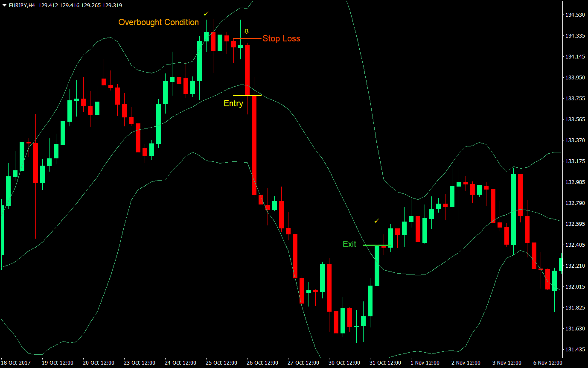Click the green "Exit" text label
Screen dimensions: 588x368
click(349, 244)
